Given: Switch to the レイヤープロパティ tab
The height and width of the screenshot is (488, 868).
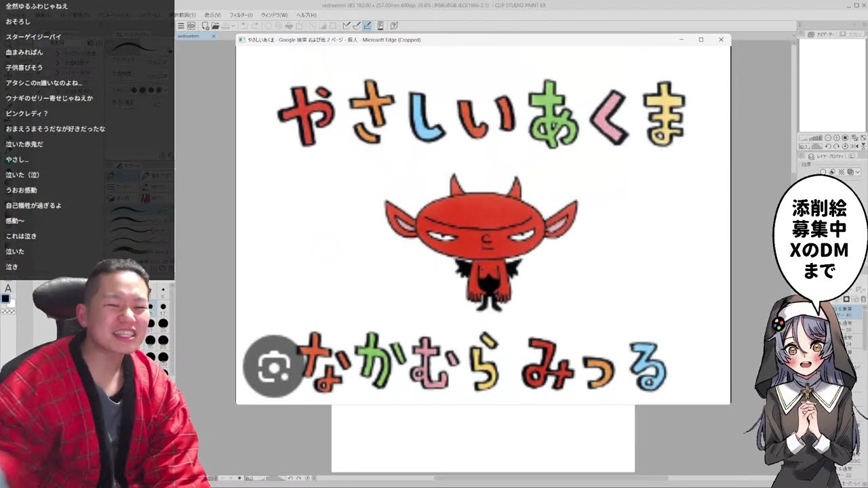Looking at the screenshot, I should click(x=825, y=157).
